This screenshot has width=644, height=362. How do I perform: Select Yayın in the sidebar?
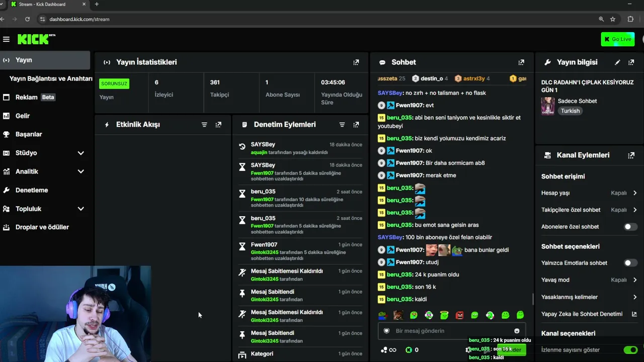tap(45, 60)
